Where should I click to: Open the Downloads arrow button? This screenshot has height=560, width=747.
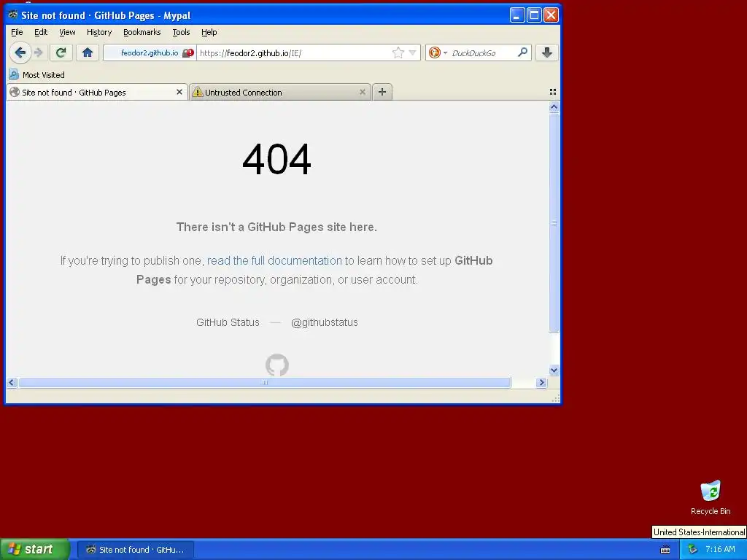[547, 52]
